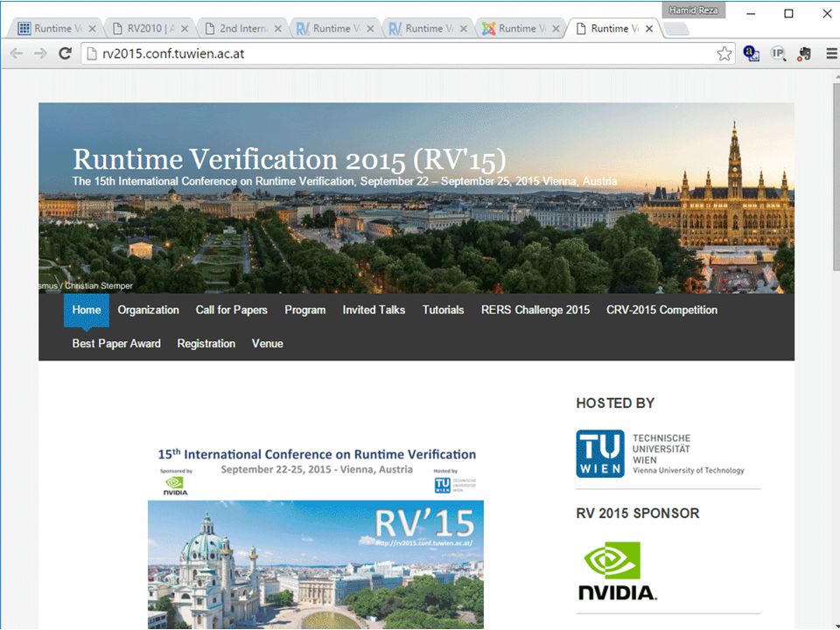
Task: Close the Runtime tab with Joomla favicon
Action: (x=556, y=29)
